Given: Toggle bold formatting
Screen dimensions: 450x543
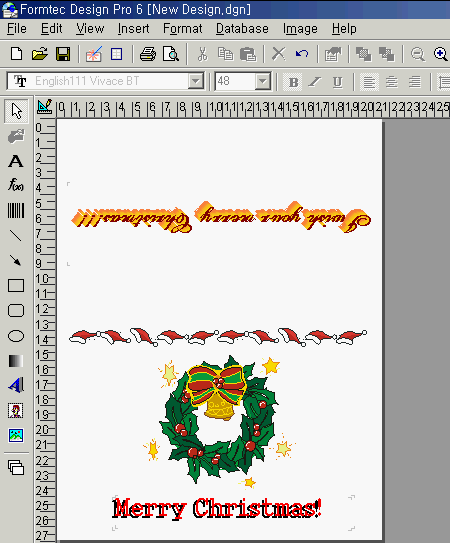Looking at the screenshot, I should (293, 82).
